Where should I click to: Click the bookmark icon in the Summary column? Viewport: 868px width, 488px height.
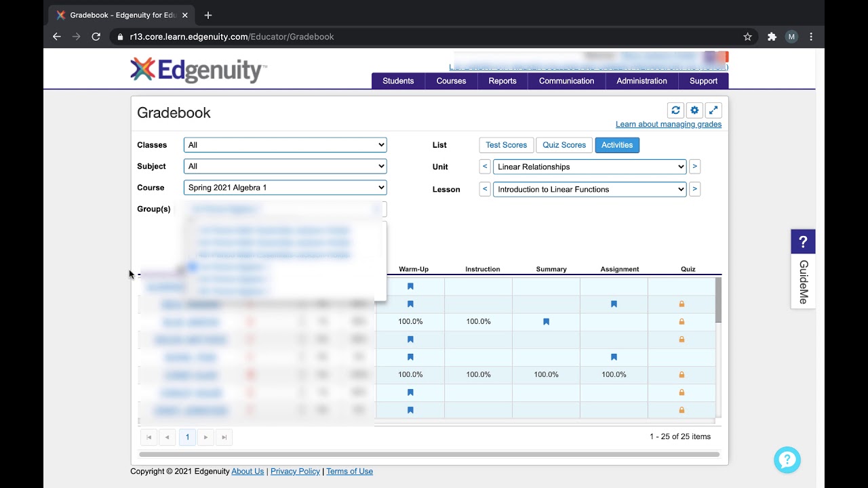point(546,322)
